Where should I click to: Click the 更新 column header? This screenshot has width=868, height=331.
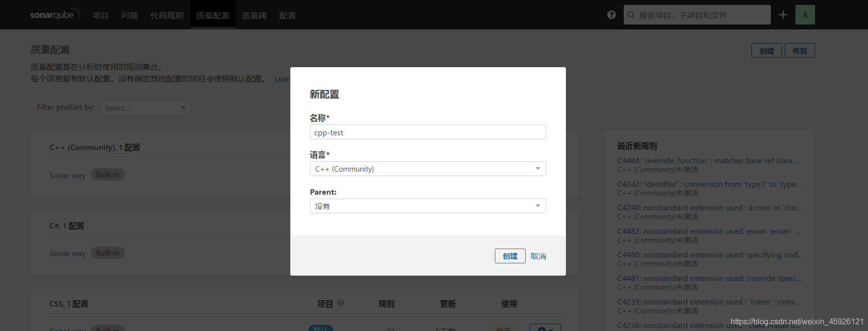click(x=448, y=304)
